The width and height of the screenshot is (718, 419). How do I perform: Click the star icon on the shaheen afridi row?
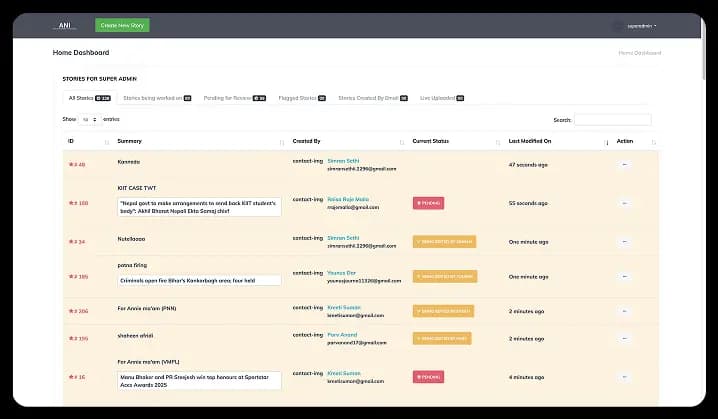pyautogui.click(x=71, y=338)
